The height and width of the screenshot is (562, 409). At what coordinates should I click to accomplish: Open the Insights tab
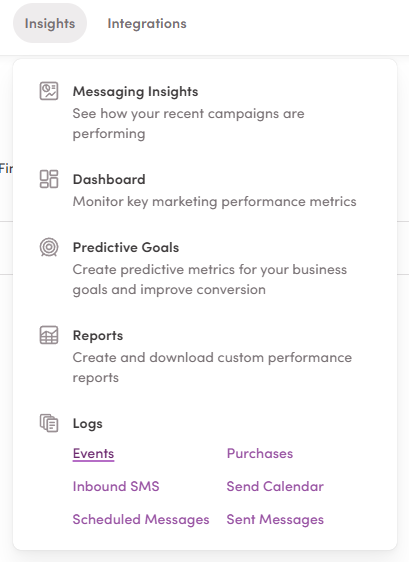coord(50,23)
